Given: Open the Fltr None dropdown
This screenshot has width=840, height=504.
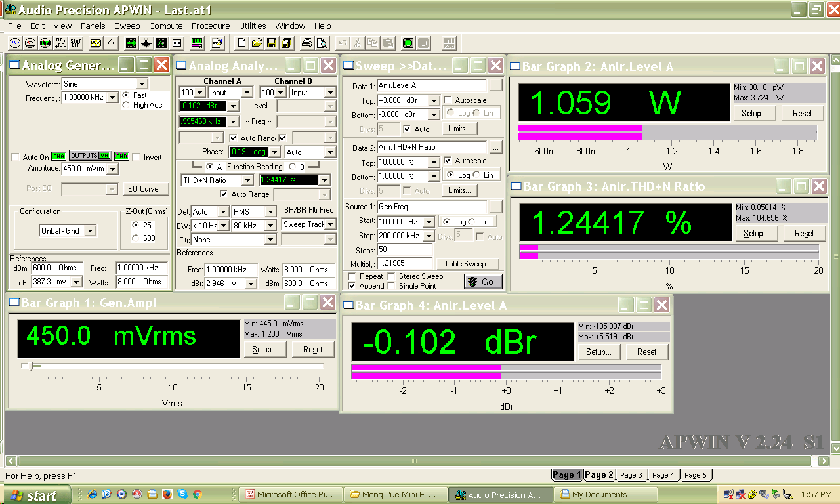Looking at the screenshot, I should 270,240.
